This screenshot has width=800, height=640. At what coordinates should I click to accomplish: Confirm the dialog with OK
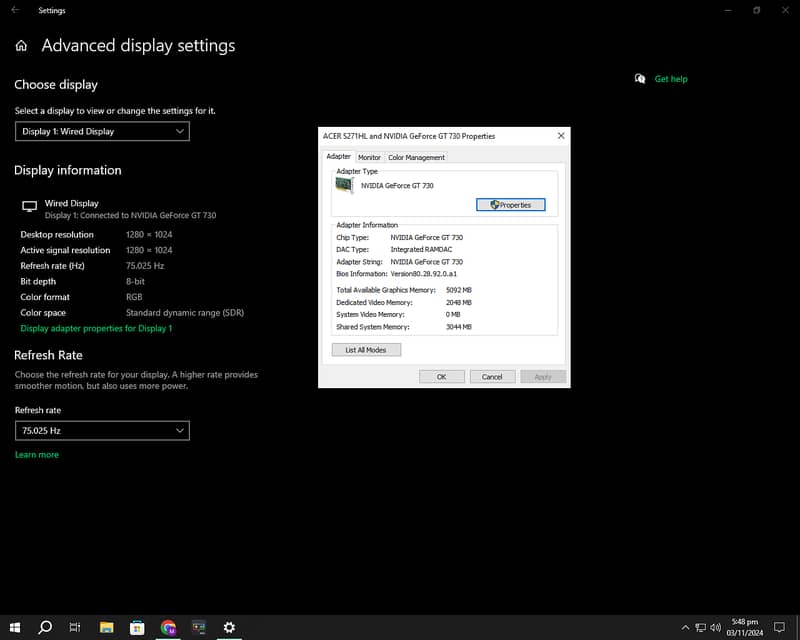coord(441,377)
